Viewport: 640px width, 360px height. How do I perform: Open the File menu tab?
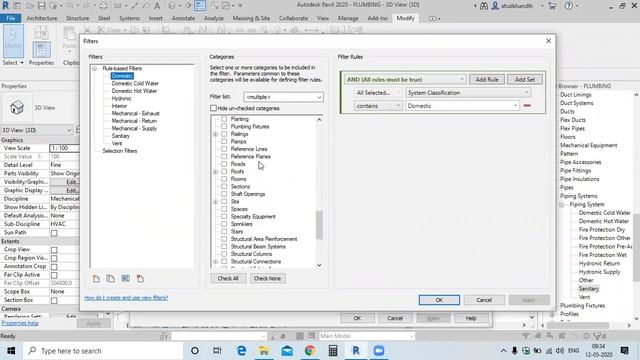pos(11,18)
